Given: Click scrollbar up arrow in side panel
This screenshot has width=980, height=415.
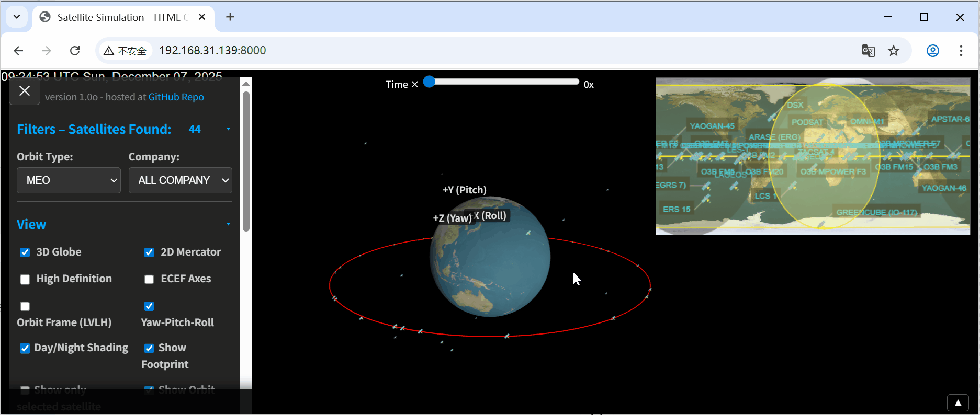Looking at the screenshot, I should coord(246,83).
